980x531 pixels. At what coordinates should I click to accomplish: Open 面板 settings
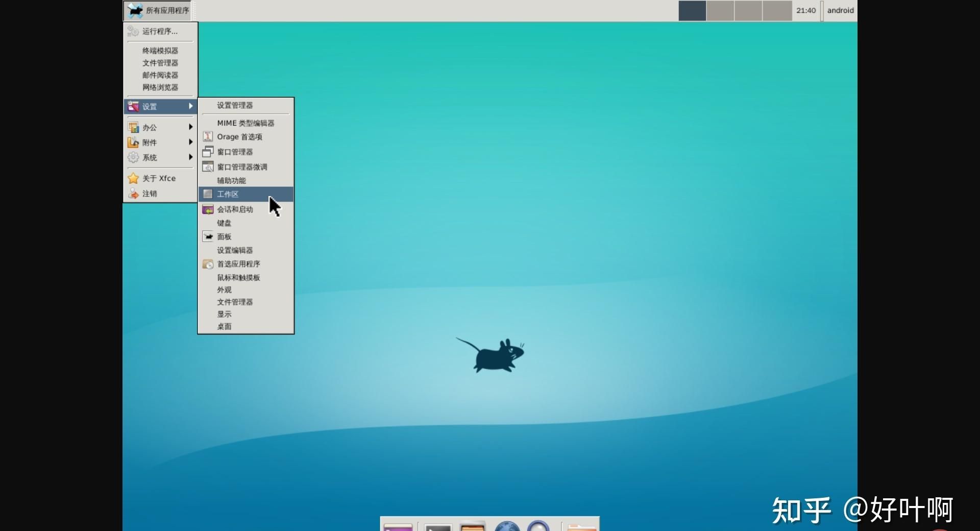[246, 236]
